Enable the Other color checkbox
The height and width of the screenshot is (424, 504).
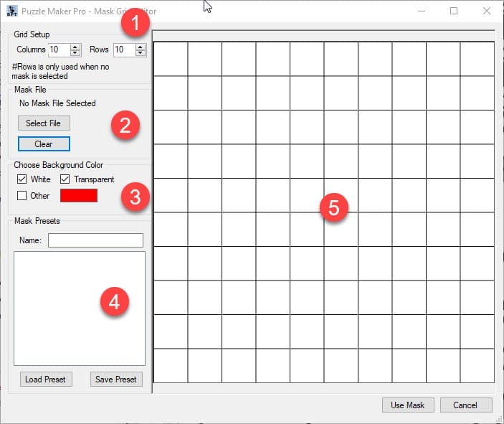tap(22, 196)
